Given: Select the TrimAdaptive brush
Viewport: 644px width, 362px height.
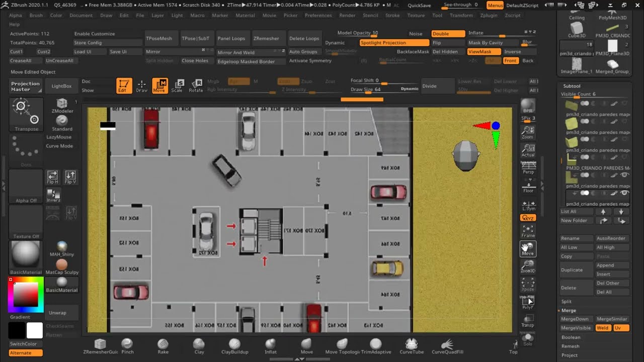Looking at the screenshot, I should (x=376, y=346).
